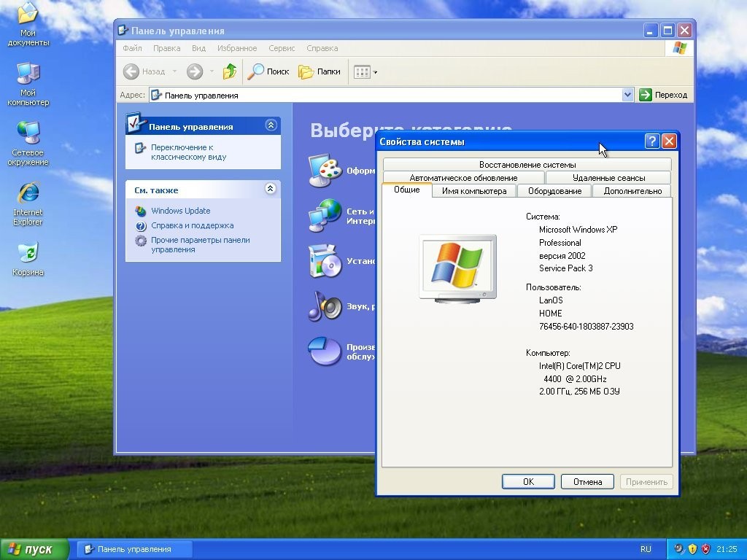Open the Views toolbar dropdown

click(365, 72)
